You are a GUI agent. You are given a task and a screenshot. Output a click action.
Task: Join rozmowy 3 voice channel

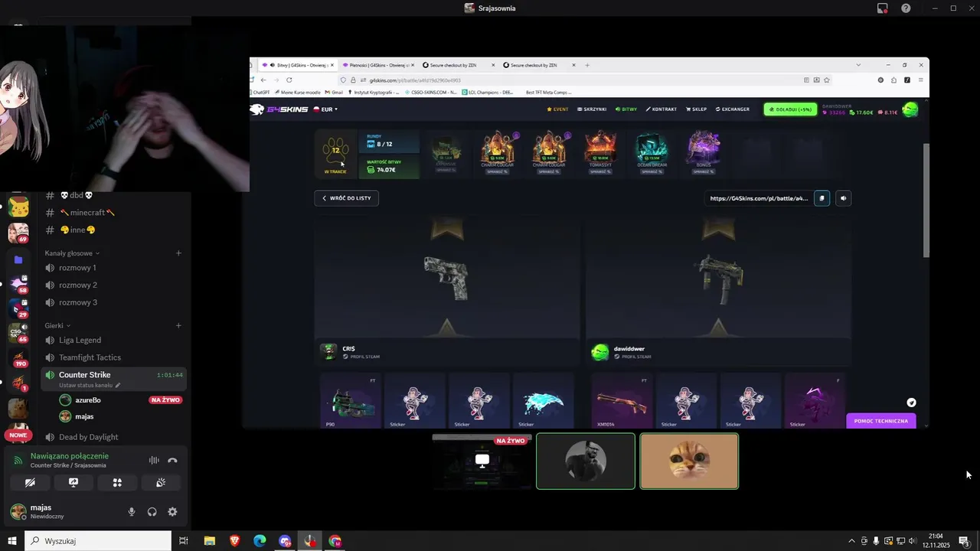[113, 302]
